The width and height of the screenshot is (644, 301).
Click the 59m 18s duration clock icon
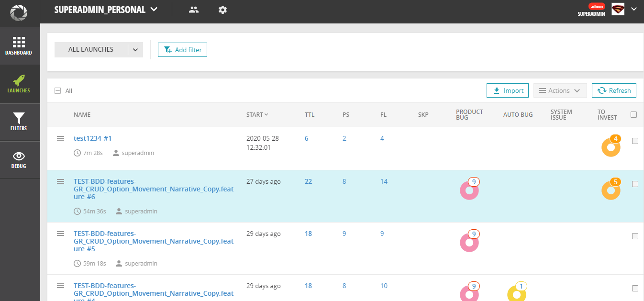pos(77,263)
